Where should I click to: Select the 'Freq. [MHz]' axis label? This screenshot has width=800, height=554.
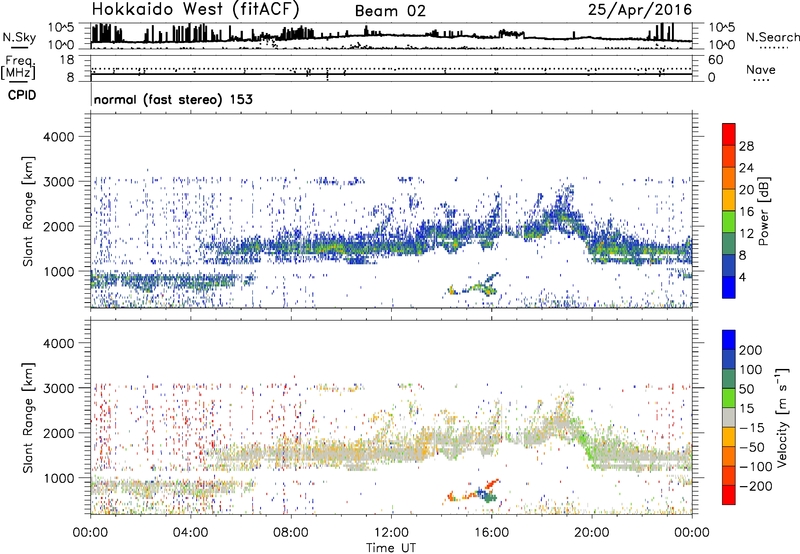(18, 67)
